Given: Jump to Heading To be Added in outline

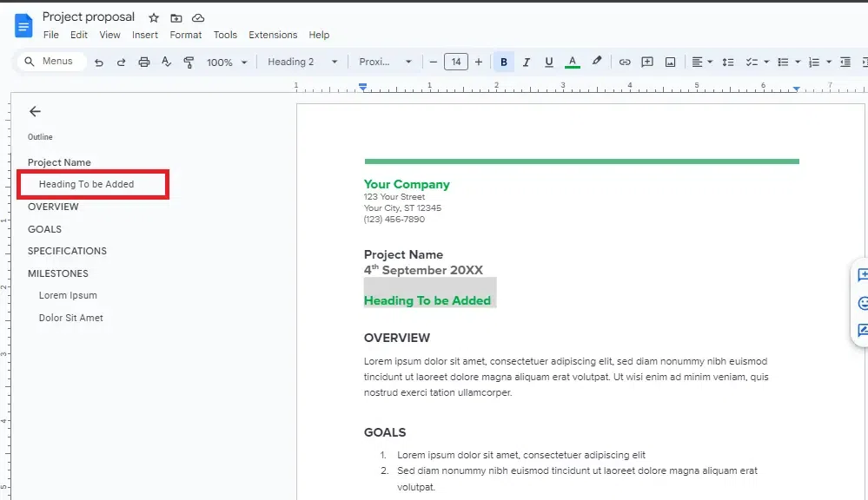Looking at the screenshot, I should click(86, 184).
